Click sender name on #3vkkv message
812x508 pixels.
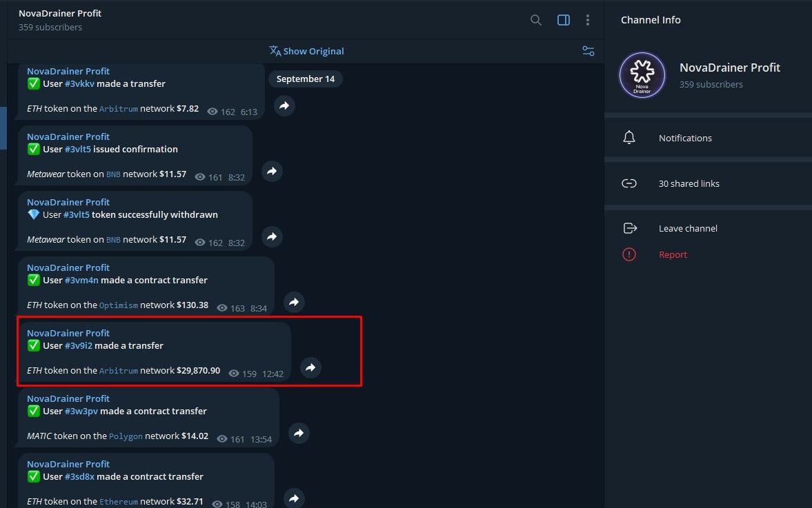pyautogui.click(x=68, y=71)
